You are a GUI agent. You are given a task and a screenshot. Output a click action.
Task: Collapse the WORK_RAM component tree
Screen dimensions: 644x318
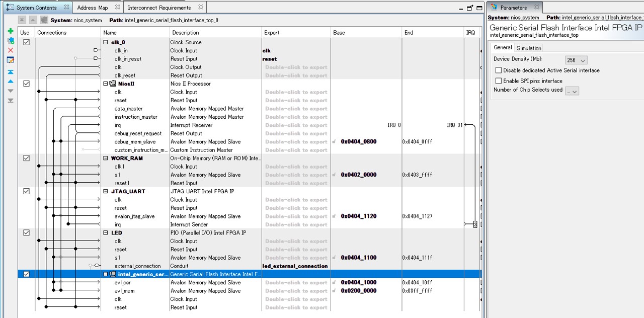106,158
